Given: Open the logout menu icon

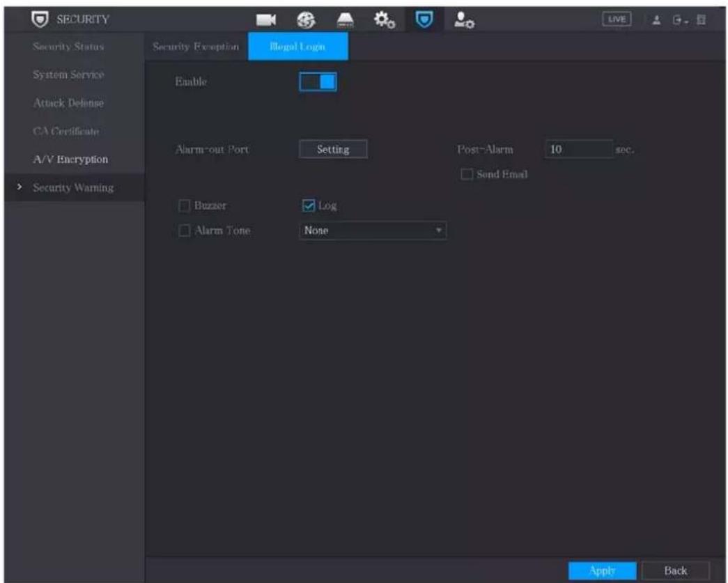Looking at the screenshot, I should (680, 20).
